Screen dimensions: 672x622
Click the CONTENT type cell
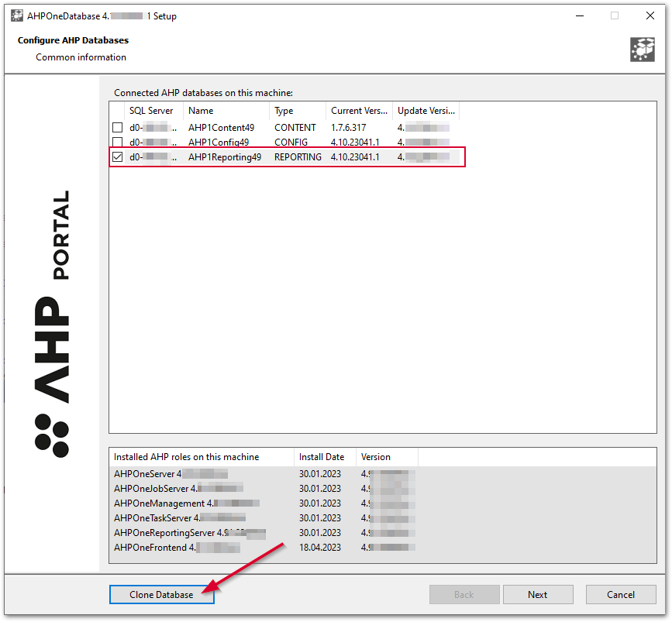(x=295, y=128)
